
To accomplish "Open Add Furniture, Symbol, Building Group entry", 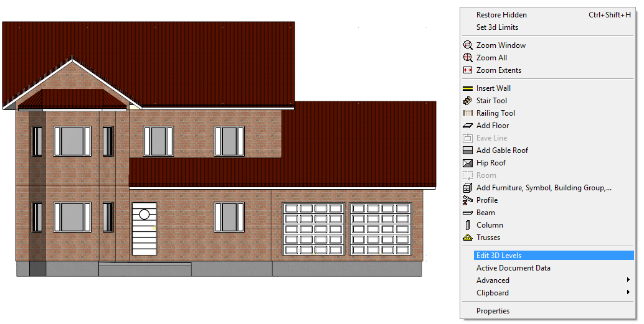I will tap(544, 188).
